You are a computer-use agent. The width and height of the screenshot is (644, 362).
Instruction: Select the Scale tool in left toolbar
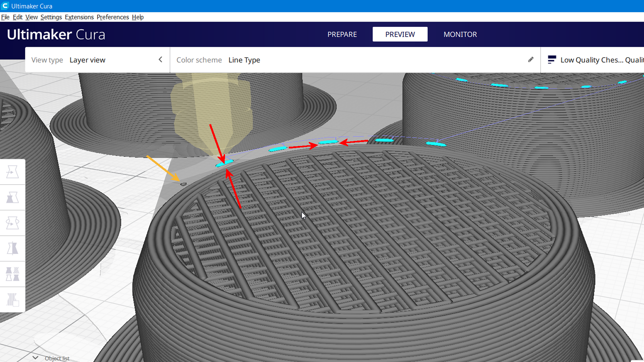[13, 197]
